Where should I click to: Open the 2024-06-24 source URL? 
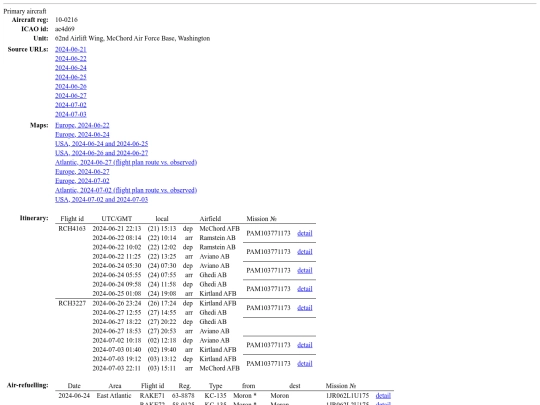(x=71, y=68)
